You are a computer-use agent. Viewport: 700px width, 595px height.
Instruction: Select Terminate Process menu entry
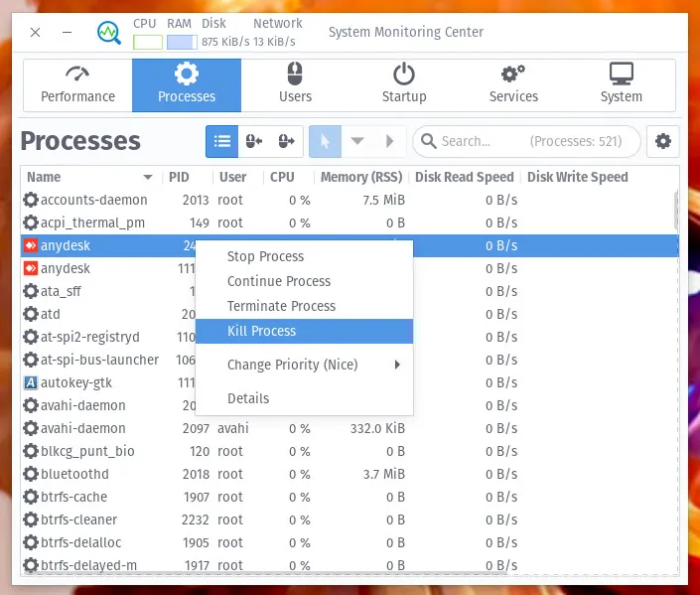click(x=304, y=306)
